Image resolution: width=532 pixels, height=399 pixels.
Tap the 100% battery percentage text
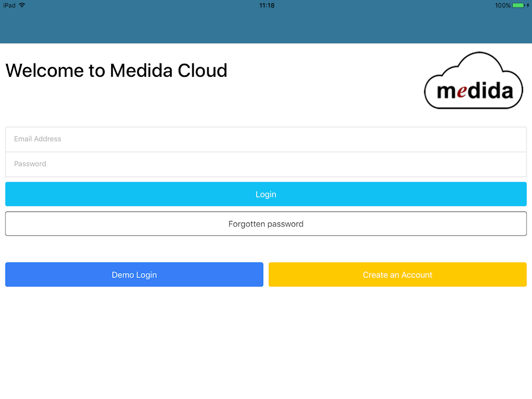[503, 5]
